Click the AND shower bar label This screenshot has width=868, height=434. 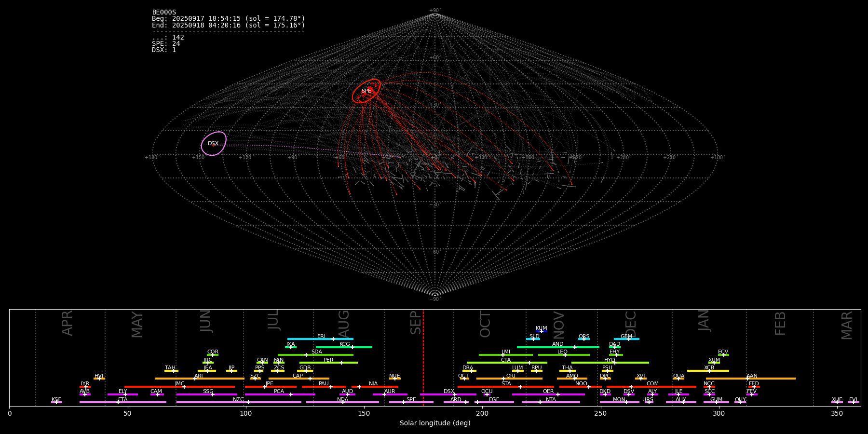coord(558,344)
